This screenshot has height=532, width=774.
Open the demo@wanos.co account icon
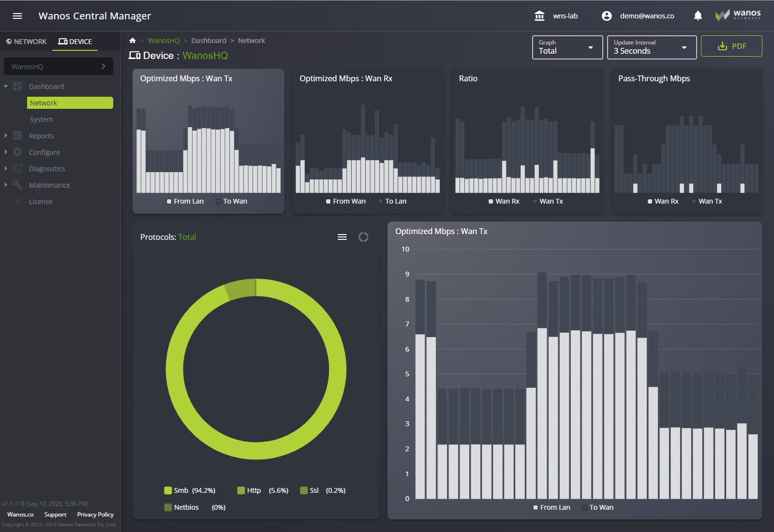click(x=607, y=16)
